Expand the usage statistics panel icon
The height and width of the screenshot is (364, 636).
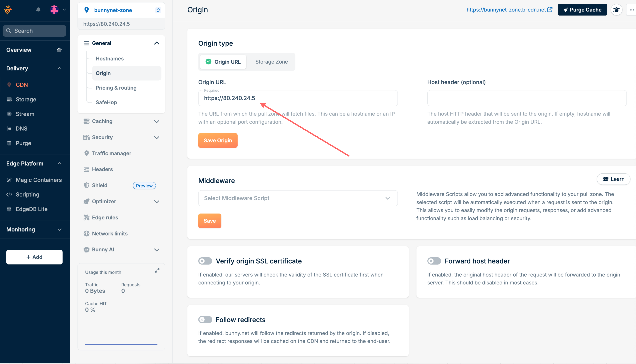[x=157, y=270]
